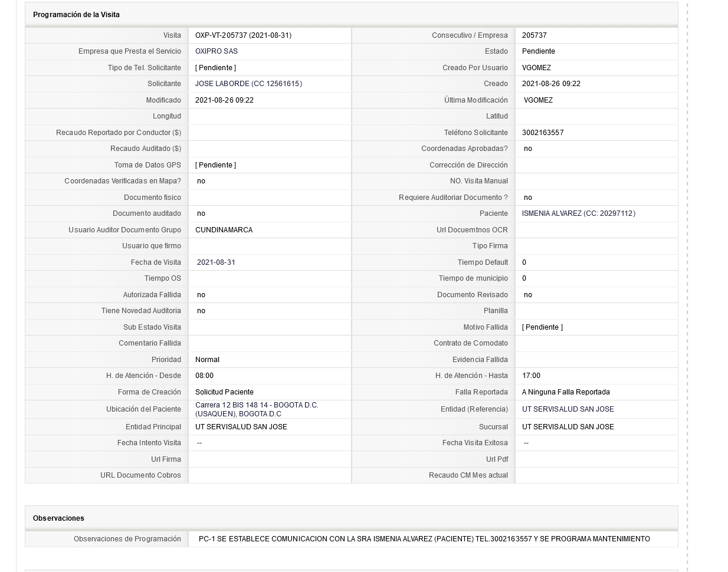Click the Creado timestamp 2021-08-26 09:22
The height and width of the screenshot is (572, 728).
551,84
